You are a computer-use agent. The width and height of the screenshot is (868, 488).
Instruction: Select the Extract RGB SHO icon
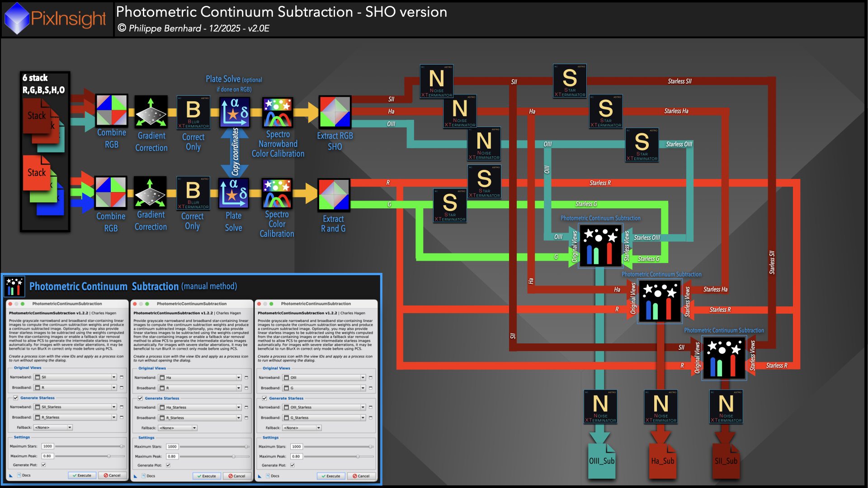pyautogui.click(x=335, y=112)
